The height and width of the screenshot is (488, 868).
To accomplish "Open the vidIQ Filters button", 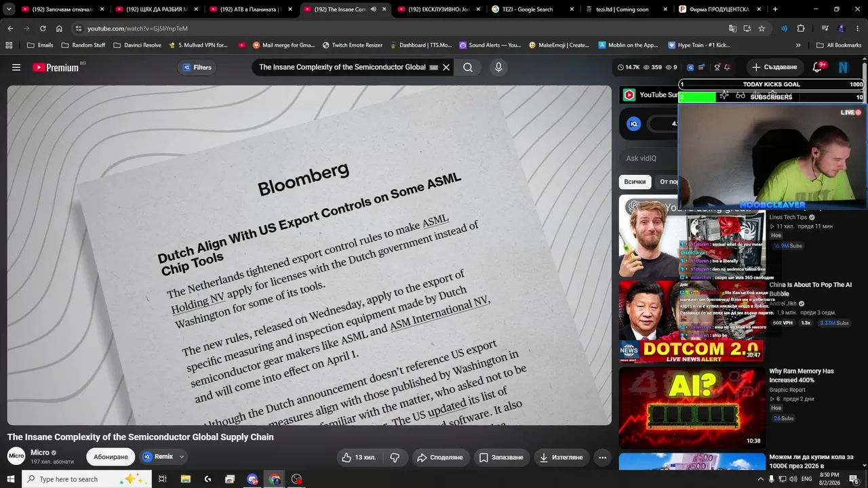I will (x=197, y=67).
